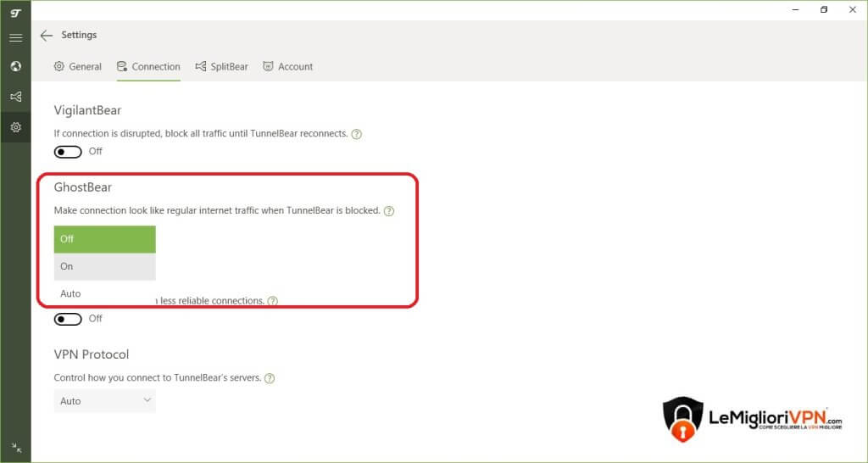Screen dimensions: 868x463
Task: Open SplitBear from the sidebar icon
Action: tap(15, 97)
